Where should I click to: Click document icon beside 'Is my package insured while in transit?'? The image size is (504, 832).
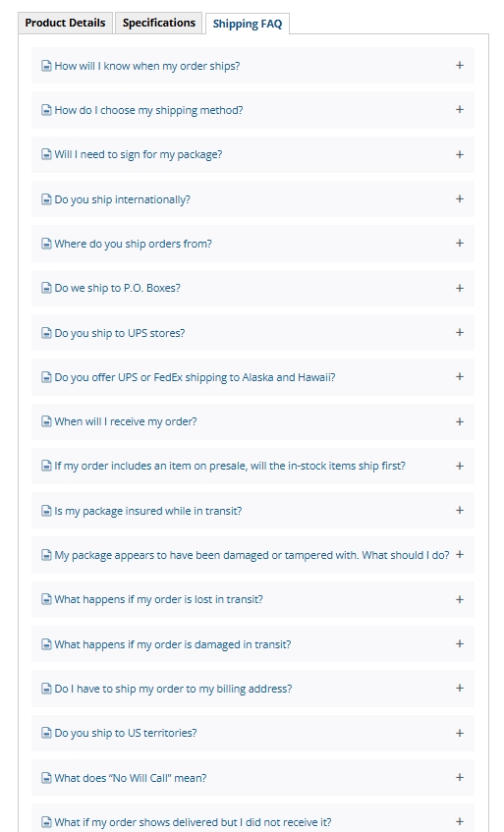[47, 511]
